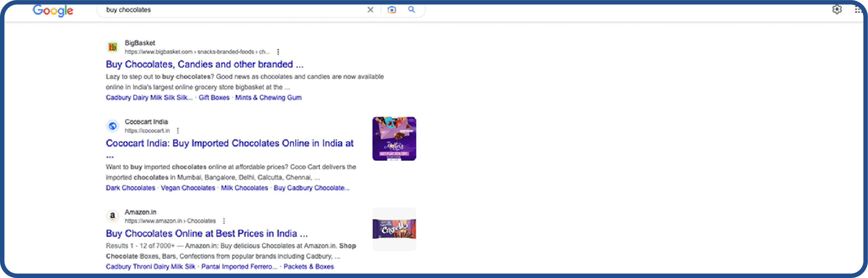The image size is (868, 278).
Task: Open the 'Packets & Boxes' sitelink
Action: [x=309, y=267]
